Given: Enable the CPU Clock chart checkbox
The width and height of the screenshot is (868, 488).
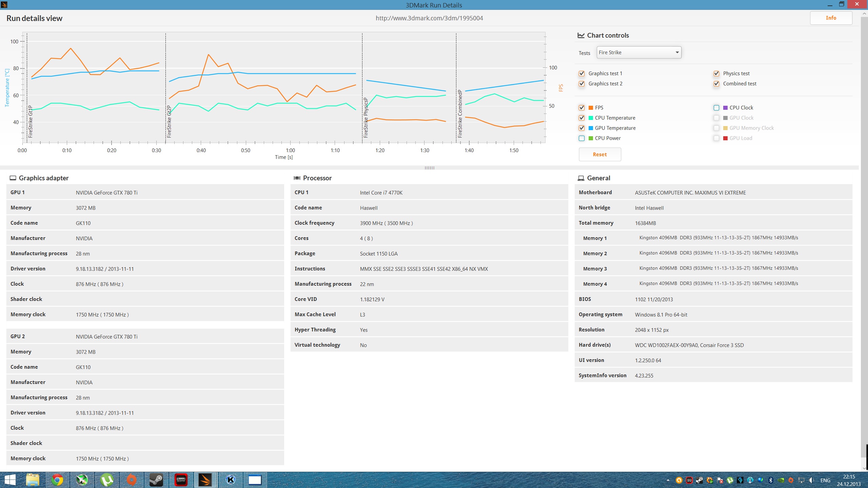Looking at the screenshot, I should (716, 108).
